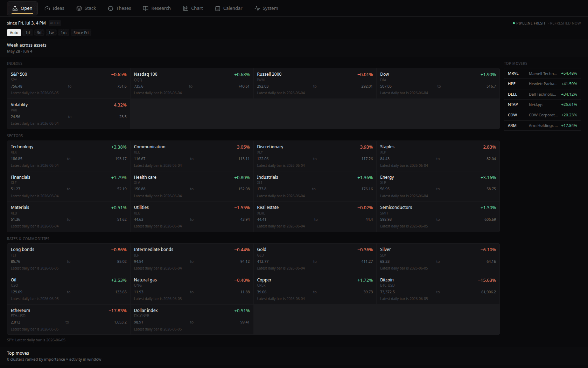Click the Communication XLC sector card
588x368 pixels.
(192, 156)
